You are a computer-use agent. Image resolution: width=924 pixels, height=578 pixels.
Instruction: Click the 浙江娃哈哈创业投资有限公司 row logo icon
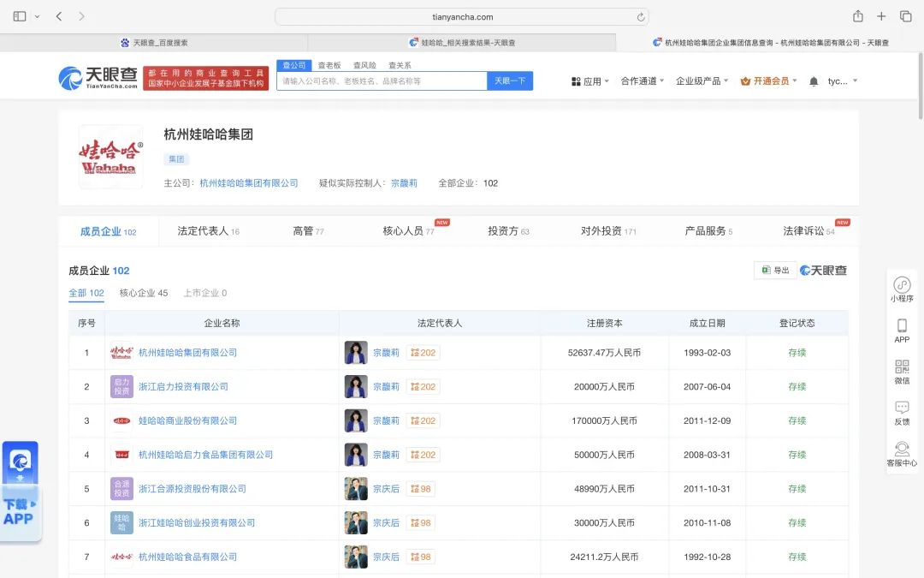coord(121,523)
